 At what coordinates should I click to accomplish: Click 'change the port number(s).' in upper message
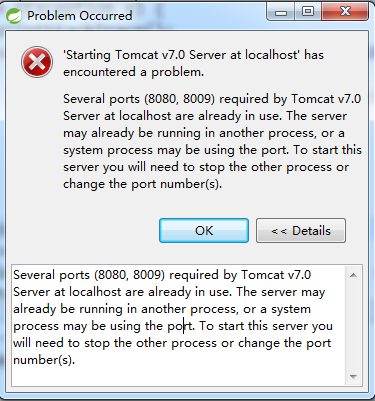coord(143,184)
